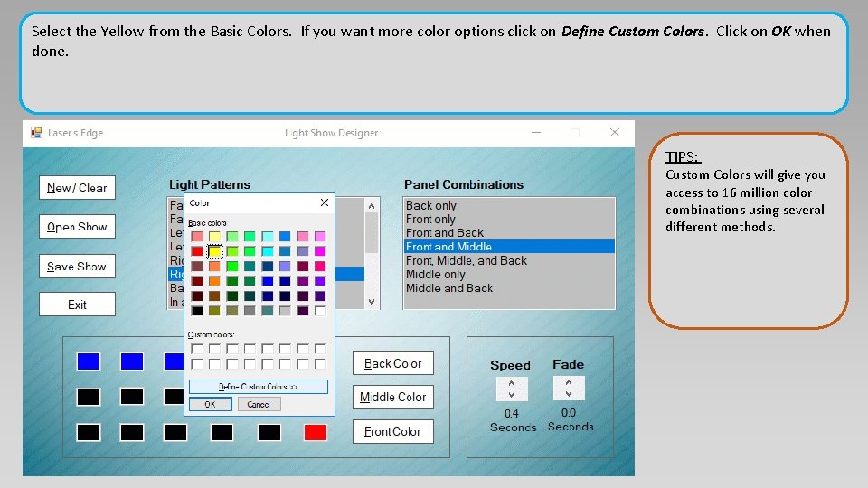Screen dimensions: 868x488
Task: Click the Save Show button
Action: [x=77, y=266]
